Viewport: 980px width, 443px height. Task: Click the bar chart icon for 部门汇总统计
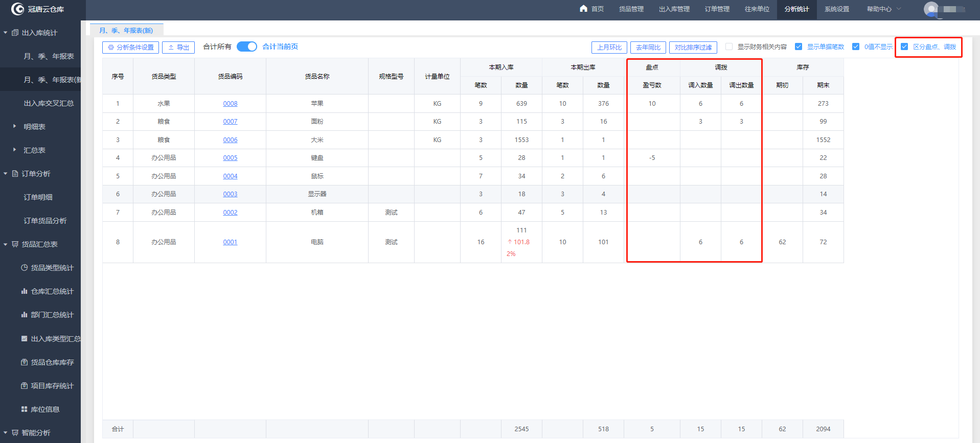pos(24,315)
